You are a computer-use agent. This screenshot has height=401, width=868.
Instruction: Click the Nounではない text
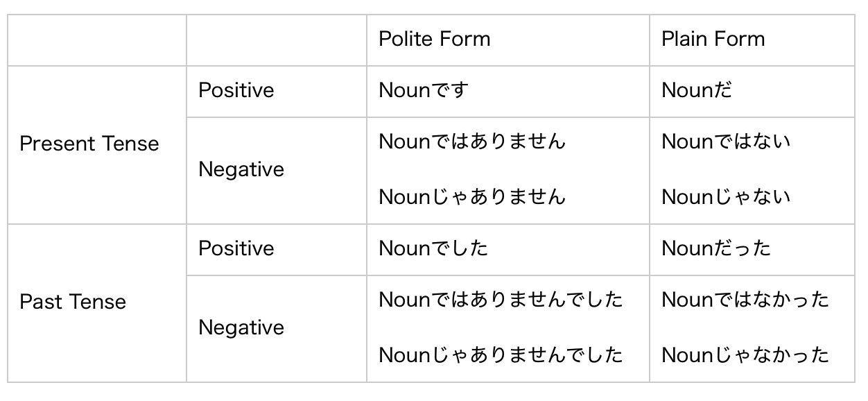[726, 142]
